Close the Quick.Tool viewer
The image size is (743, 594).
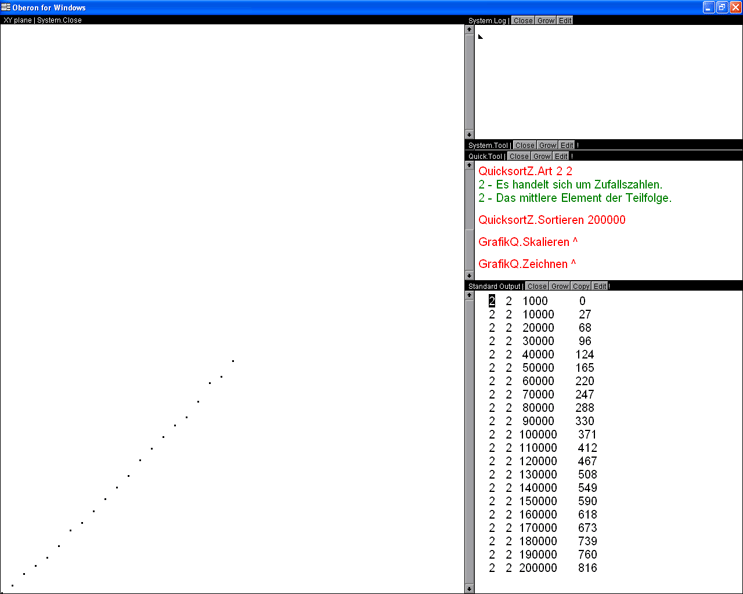click(x=519, y=156)
